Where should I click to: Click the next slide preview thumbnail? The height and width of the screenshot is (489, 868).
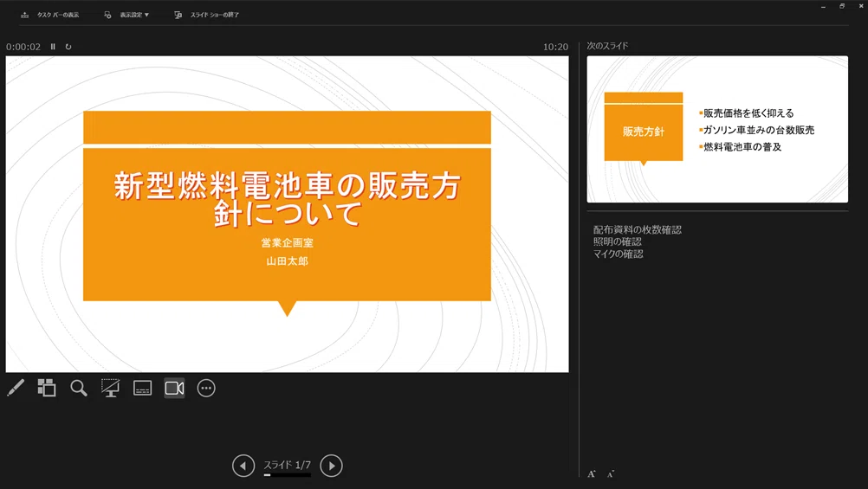click(x=717, y=129)
